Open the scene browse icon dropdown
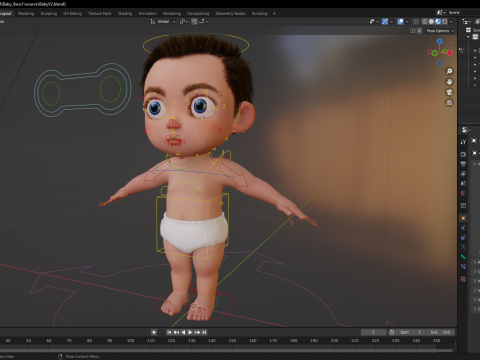The image size is (480, 360). pyautogui.click(x=441, y=12)
